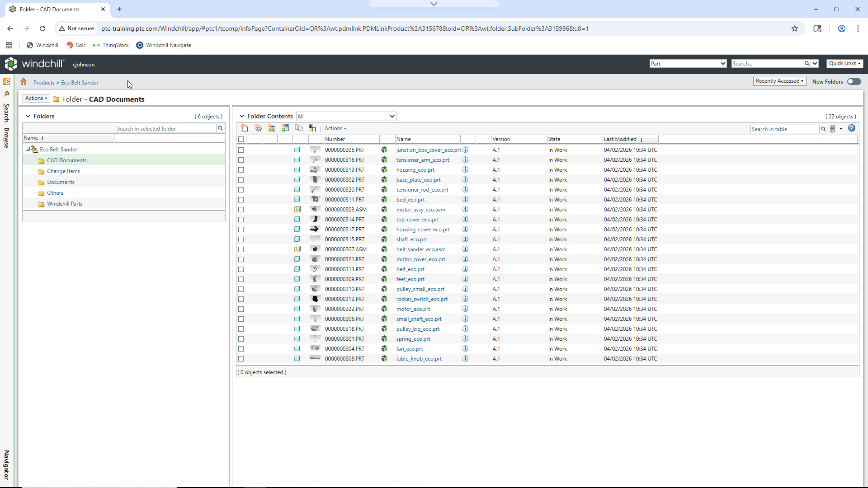Screen dimensions: 868x488
Task: Click the Search in table input field
Action: click(x=785, y=129)
